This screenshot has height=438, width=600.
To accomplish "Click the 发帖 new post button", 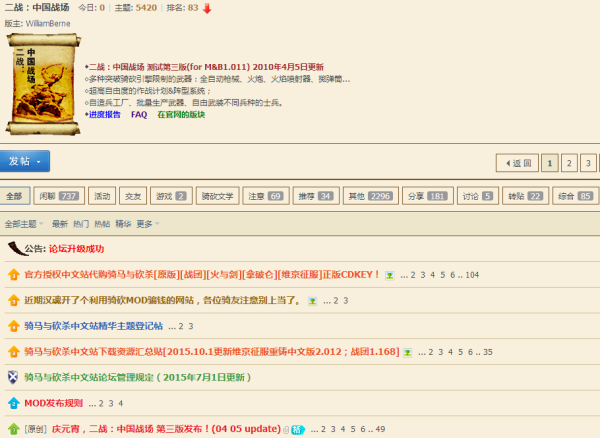I will 18,161.
